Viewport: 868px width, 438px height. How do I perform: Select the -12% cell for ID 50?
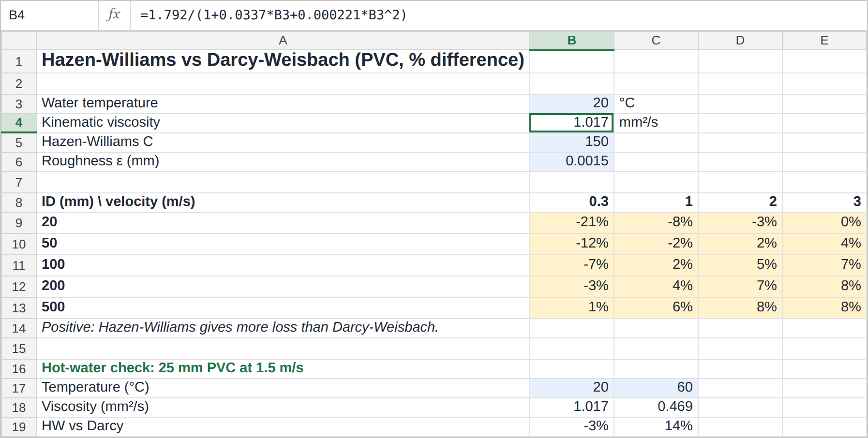572,244
